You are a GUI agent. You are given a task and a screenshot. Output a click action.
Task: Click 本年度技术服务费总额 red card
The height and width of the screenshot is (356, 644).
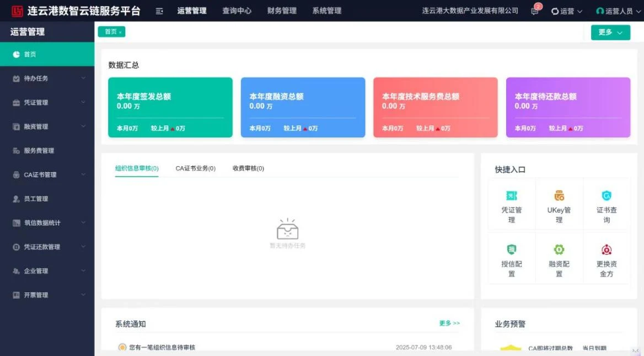(436, 107)
